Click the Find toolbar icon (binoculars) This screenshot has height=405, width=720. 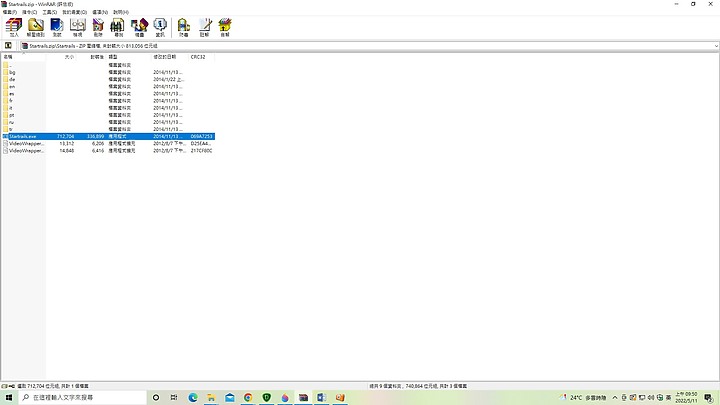tap(118, 28)
